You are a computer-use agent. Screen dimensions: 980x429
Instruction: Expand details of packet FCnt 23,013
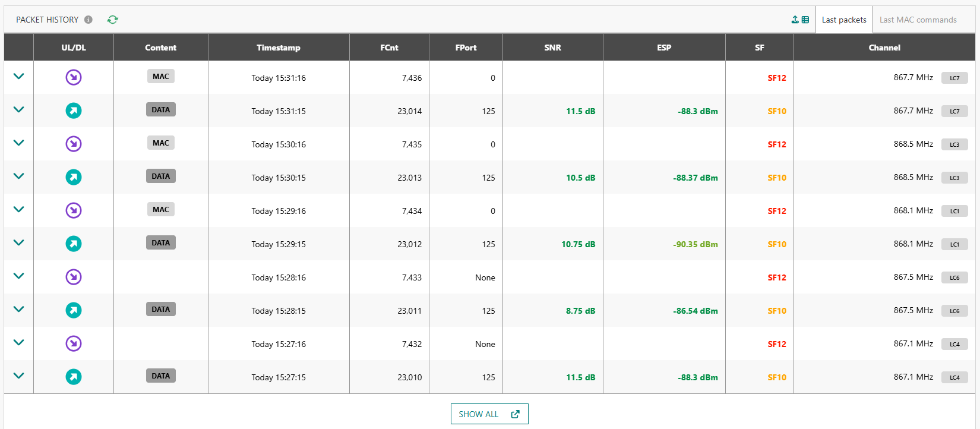pos(18,176)
